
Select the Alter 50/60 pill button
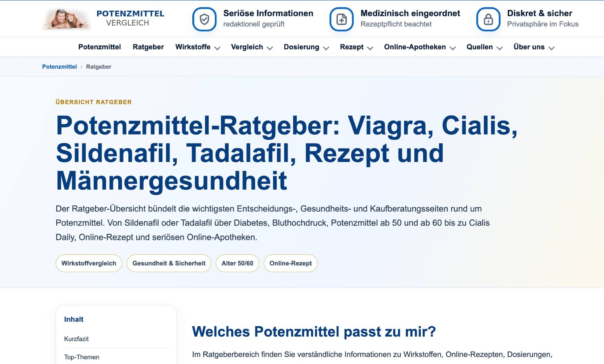point(237,263)
